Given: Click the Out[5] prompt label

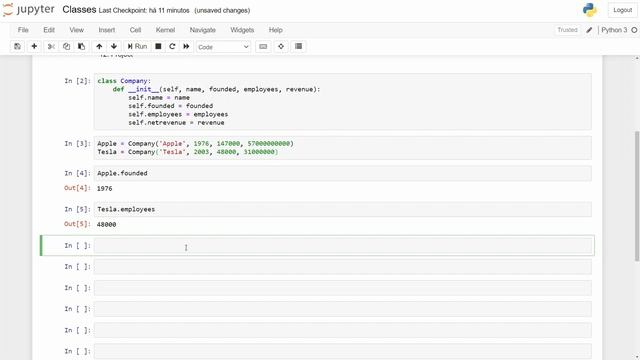Looking at the screenshot, I should [77, 224].
